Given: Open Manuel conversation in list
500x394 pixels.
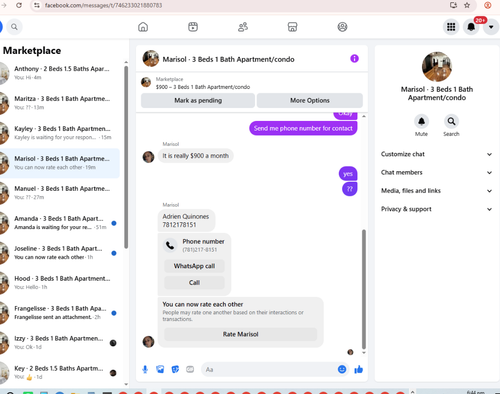Looking at the screenshot, I should (60, 193).
